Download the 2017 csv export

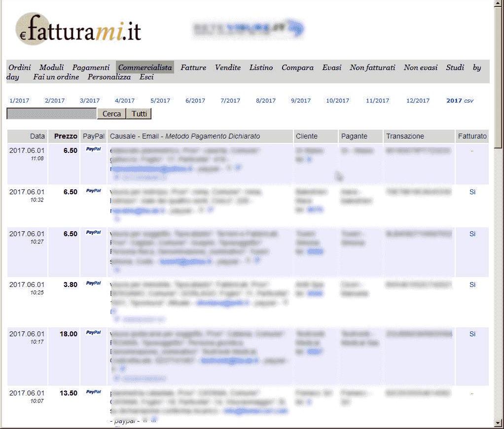(x=468, y=101)
